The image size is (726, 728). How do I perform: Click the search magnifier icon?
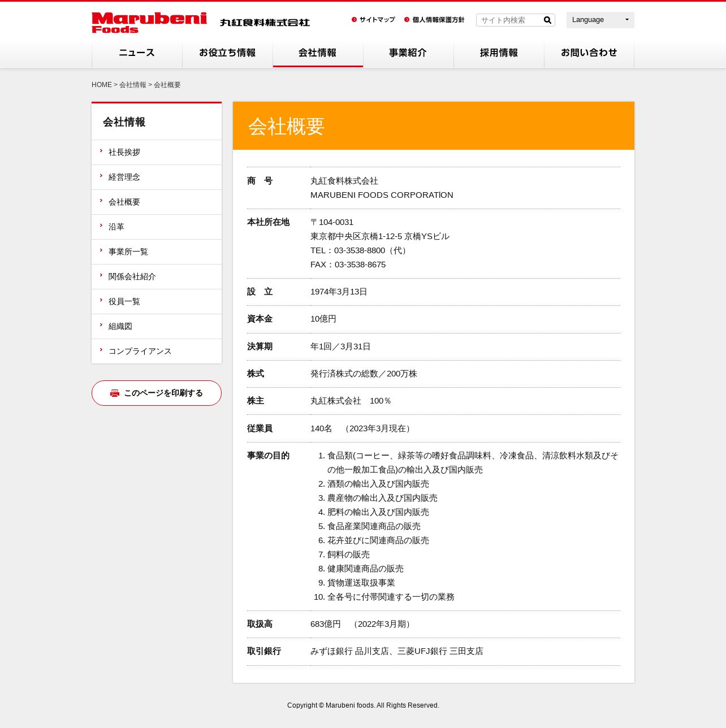tap(547, 20)
